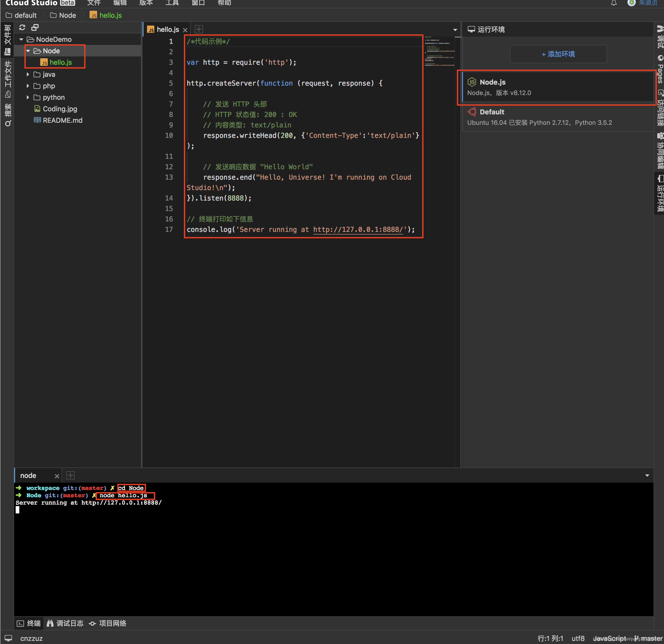Viewport: 664px width, 644px height.
Task: Close the node terminal tab
Action: click(x=57, y=476)
